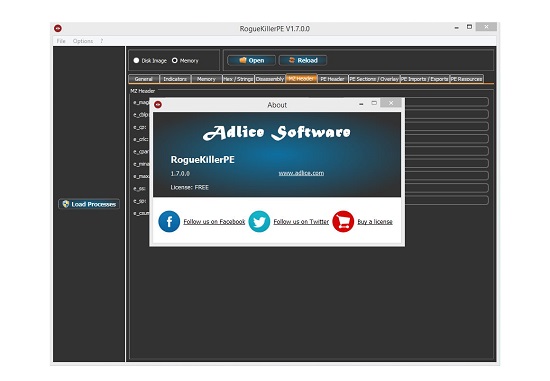Click the Adlice Software logo banner
This screenshot has width=550, height=381.
pyautogui.click(x=277, y=133)
